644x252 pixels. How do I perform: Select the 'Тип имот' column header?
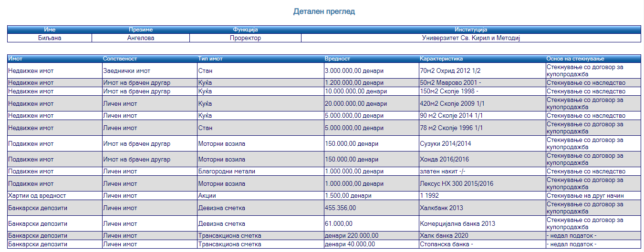click(210, 59)
